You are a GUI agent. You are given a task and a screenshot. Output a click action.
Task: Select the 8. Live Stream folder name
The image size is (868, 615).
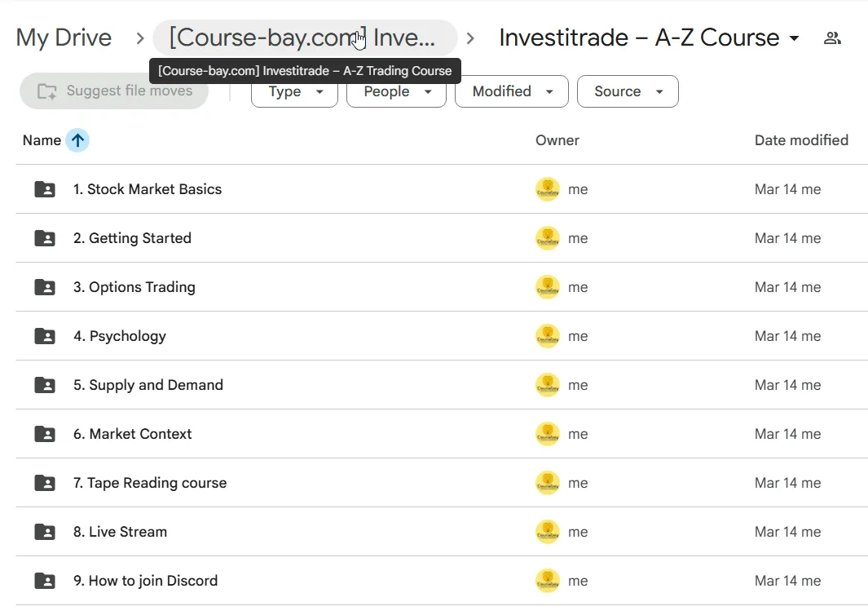(120, 532)
